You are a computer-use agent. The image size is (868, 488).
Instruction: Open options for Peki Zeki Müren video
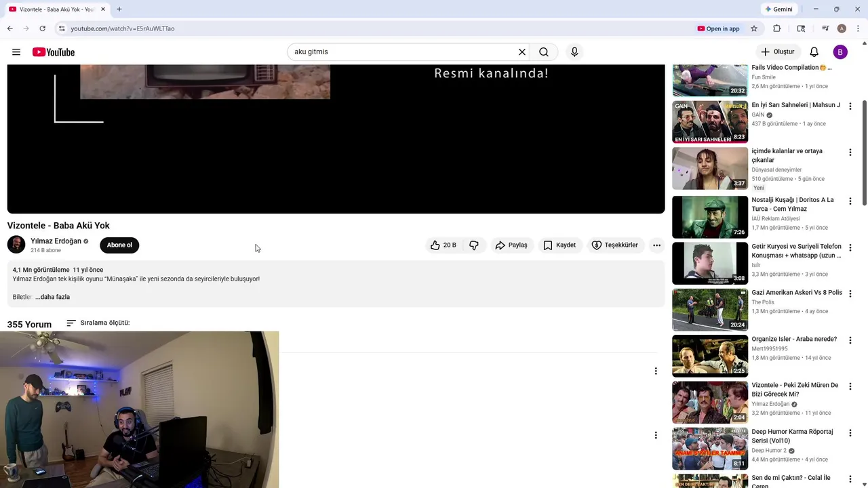(x=850, y=386)
